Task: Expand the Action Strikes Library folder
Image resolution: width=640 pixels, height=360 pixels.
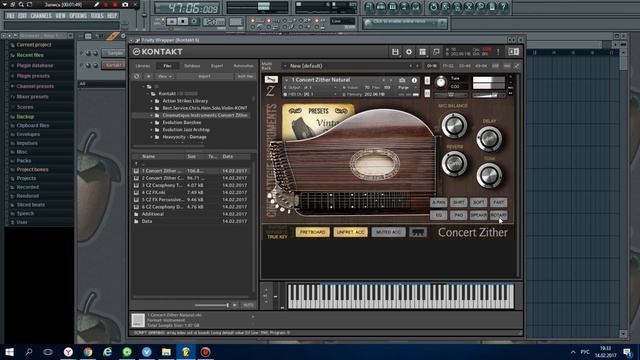Action: pyautogui.click(x=151, y=101)
